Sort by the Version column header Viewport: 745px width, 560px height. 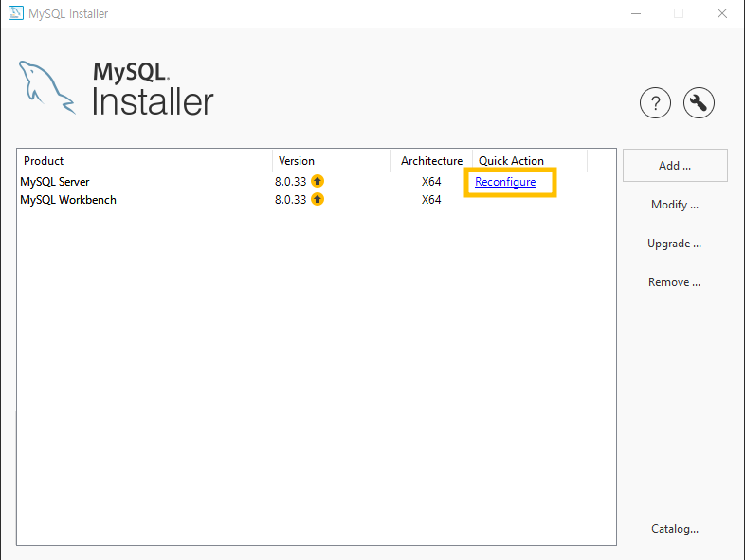tap(331, 161)
